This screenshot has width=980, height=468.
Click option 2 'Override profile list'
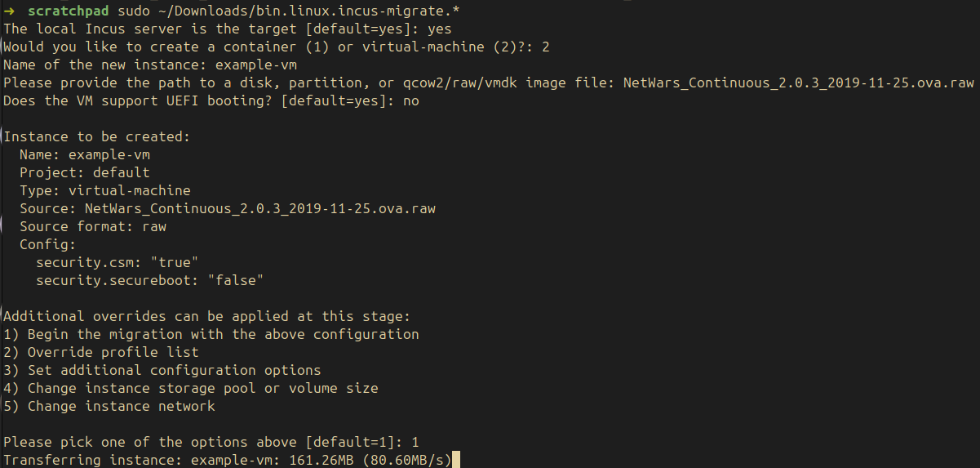coord(100,353)
